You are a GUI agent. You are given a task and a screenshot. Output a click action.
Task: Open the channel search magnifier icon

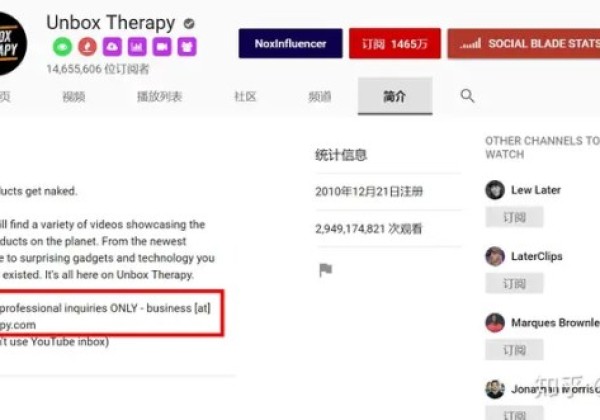click(x=467, y=96)
